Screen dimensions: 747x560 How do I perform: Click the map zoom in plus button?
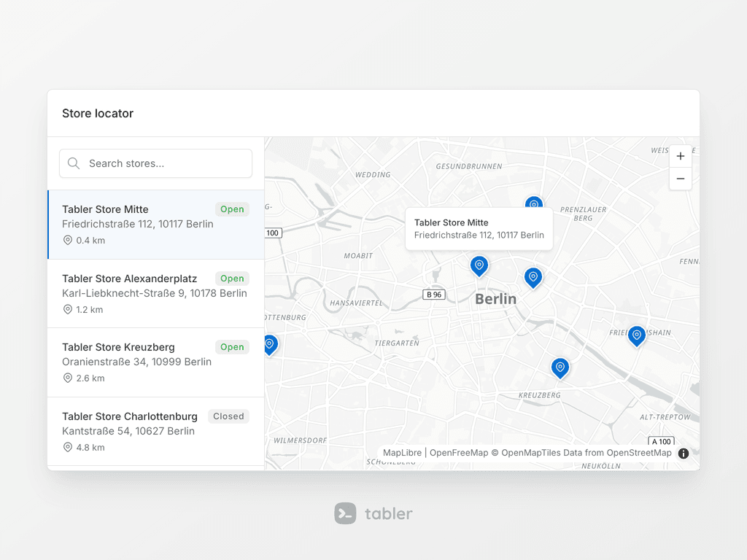coord(681,156)
